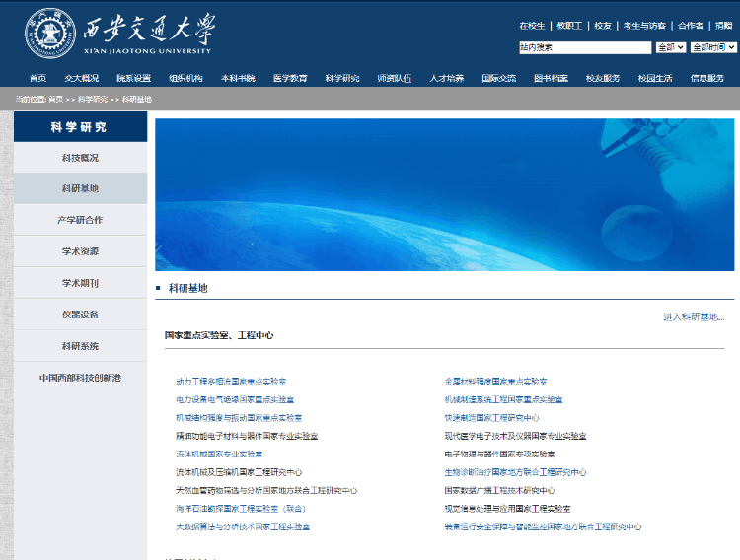740x560 pixels.
Task: Open 人才培养 navigation menu
Action: coord(446,78)
